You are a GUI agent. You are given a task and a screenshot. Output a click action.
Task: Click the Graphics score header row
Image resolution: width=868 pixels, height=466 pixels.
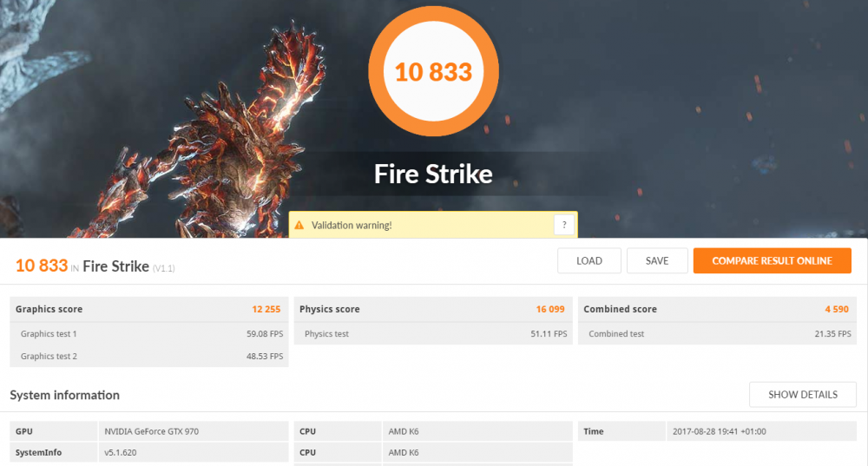[x=149, y=310]
